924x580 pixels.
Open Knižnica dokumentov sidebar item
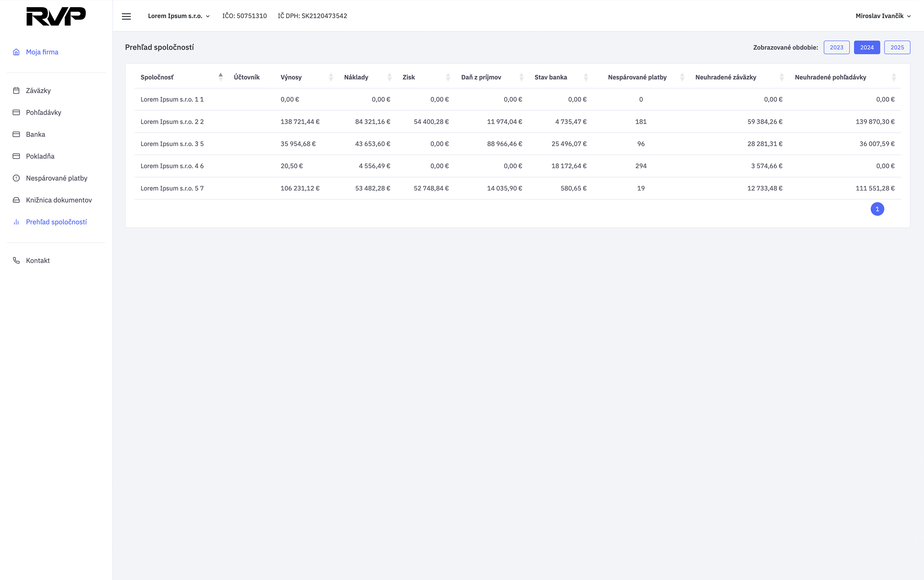click(x=59, y=200)
